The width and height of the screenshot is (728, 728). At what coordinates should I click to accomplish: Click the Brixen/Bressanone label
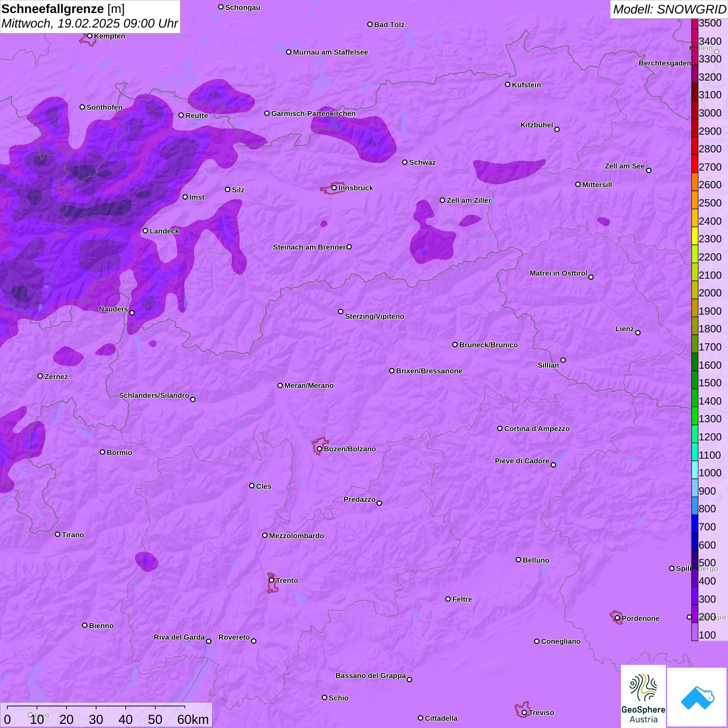pyautogui.click(x=429, y=371)
